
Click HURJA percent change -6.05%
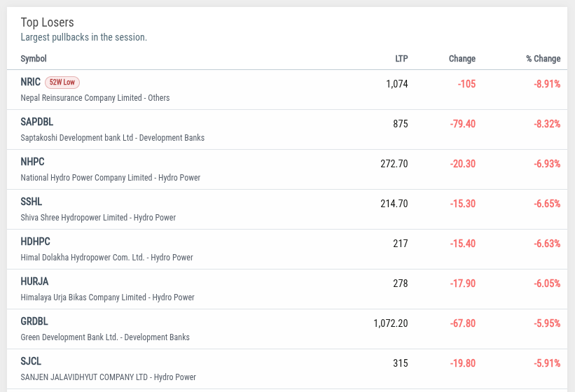coord(547,283)
